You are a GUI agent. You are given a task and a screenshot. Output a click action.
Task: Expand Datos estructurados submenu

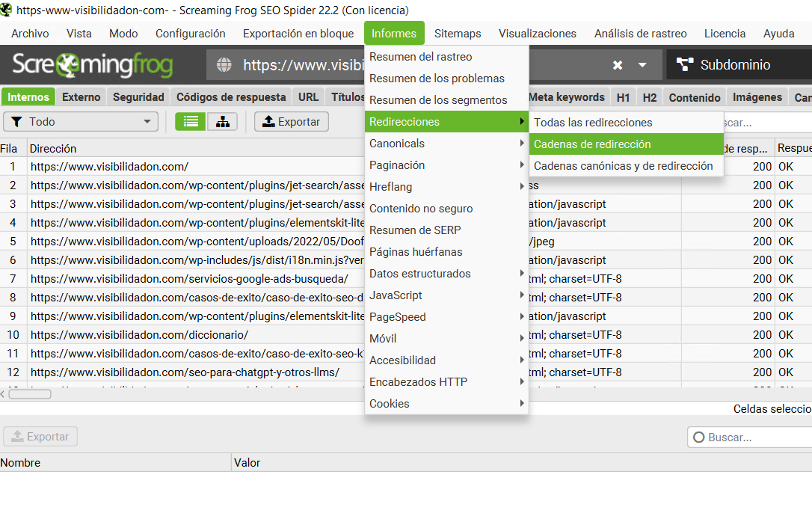click(446, 274)
